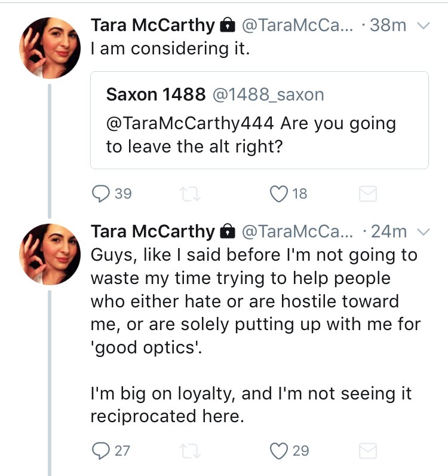Click the @TaraMcCarthy444 mention in quoted tweet
Screen dimensions: 448x476
pyautogui.click(x=190, y=124)
